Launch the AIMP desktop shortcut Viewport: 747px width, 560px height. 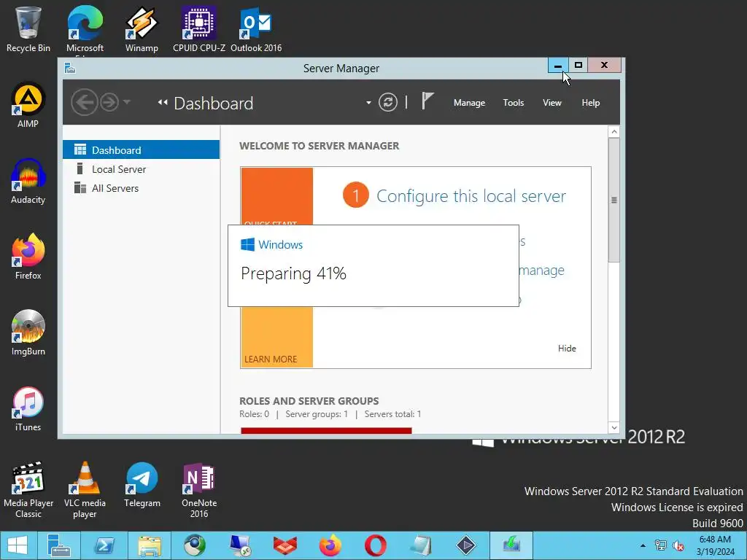point(28,105)
